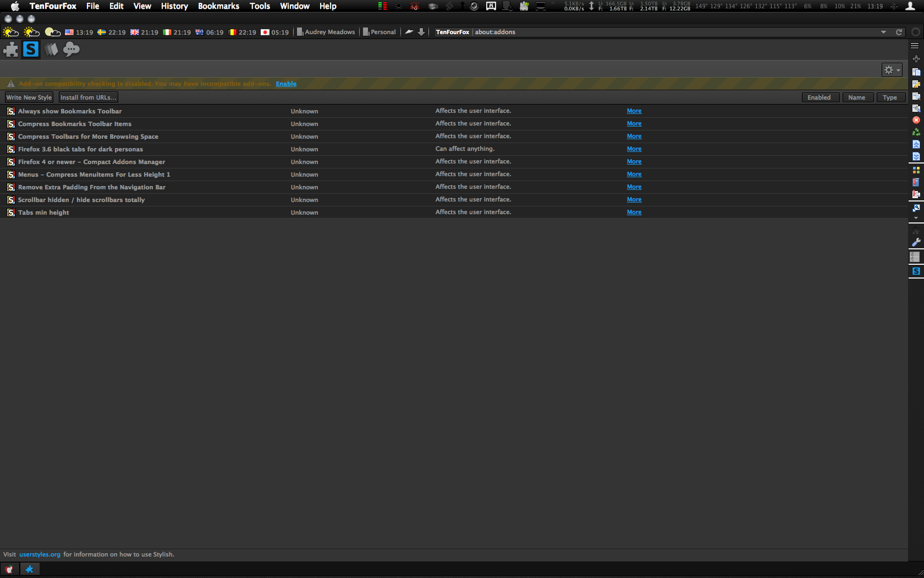
Task: Select the Scrollbar hidden / hide scrollbars totally style
Action: click(454, 200)
